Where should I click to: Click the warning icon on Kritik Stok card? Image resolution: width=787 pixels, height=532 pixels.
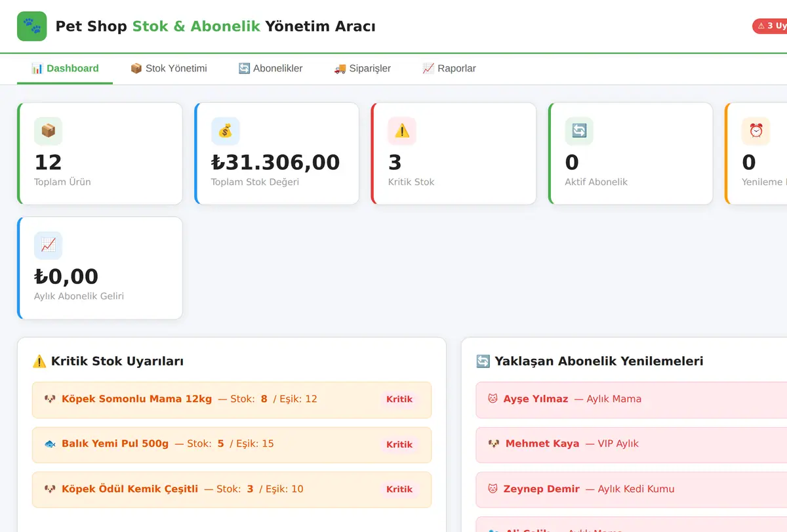point(402,131)
